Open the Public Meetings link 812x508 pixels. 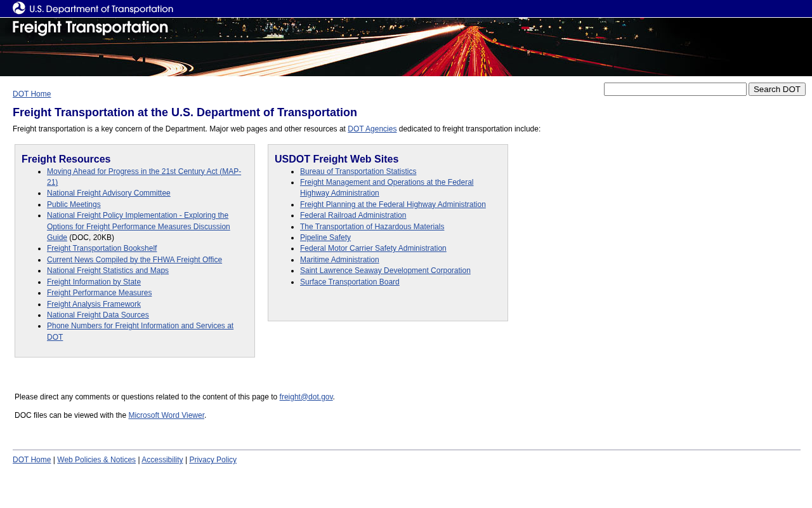(74, 204)
